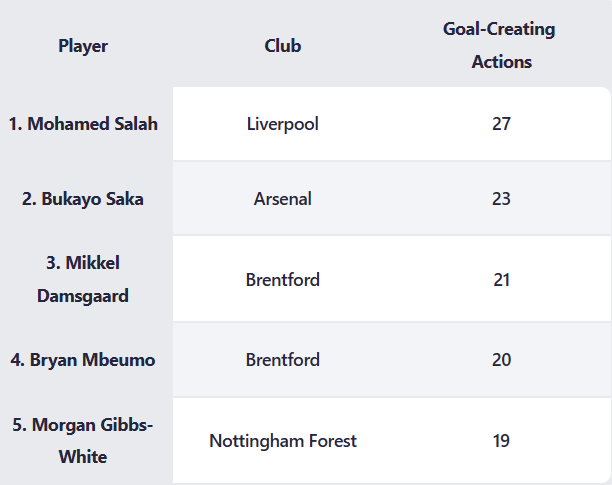
Task: Click the rank number 1 before Salah
Action: (x=14, y=124)
